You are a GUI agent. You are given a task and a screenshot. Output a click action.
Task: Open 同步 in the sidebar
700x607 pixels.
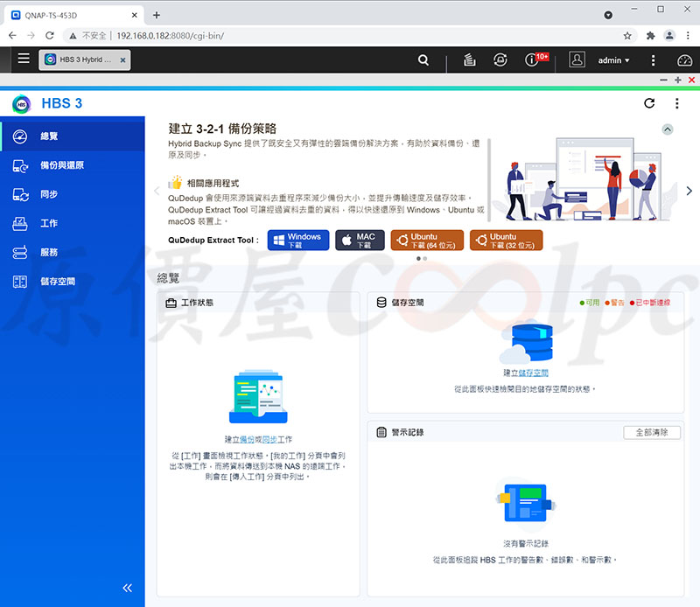click(x=73, y=194)
